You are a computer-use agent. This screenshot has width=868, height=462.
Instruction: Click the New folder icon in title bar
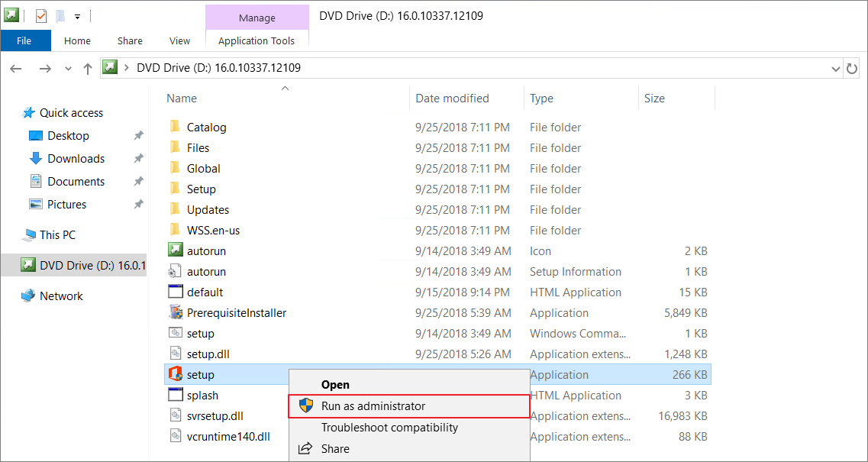point(60,16)
